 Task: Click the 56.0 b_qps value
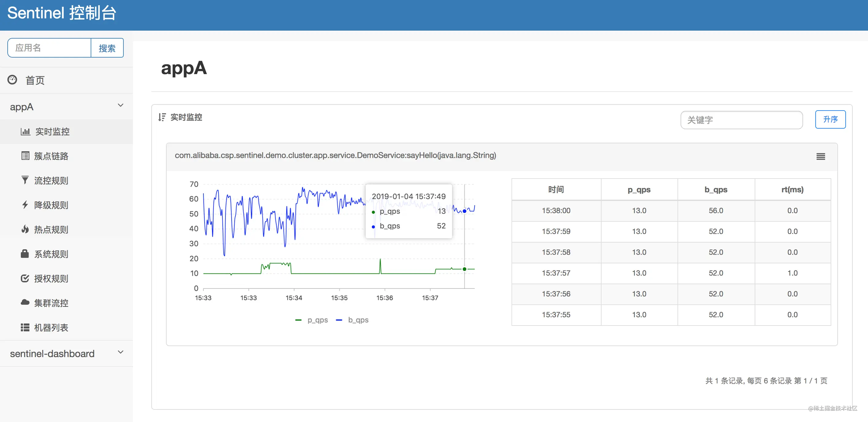[x=716, y=210]
